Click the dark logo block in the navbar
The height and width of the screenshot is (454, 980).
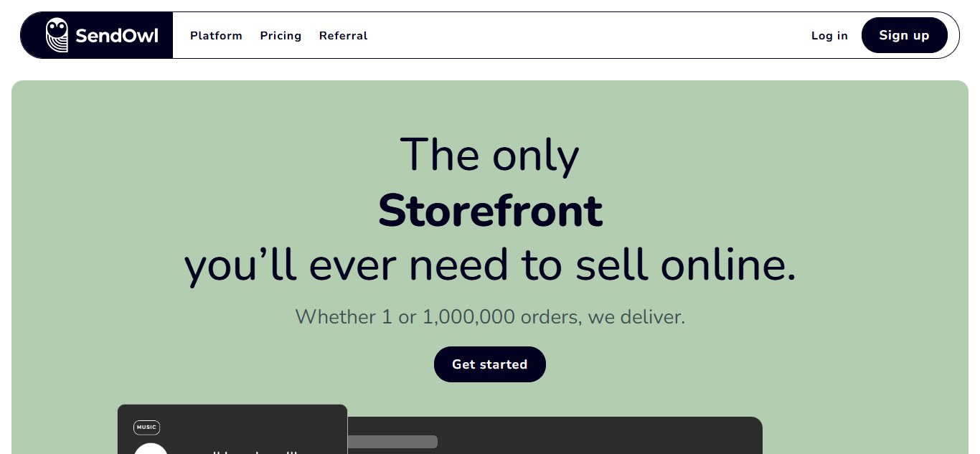click(x=97, y=35)
